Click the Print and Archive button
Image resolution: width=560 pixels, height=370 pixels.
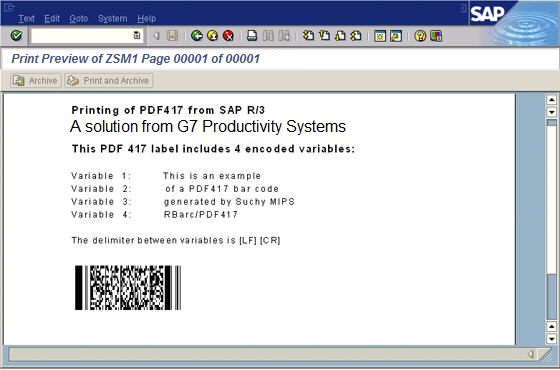click(109, 81)
